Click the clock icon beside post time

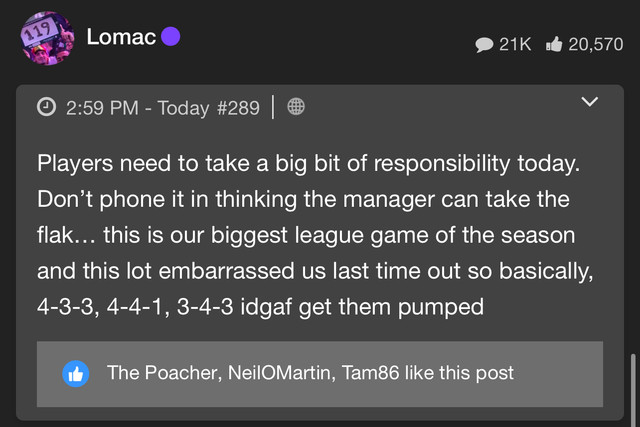pyautogui.click(x=47, y=107)
